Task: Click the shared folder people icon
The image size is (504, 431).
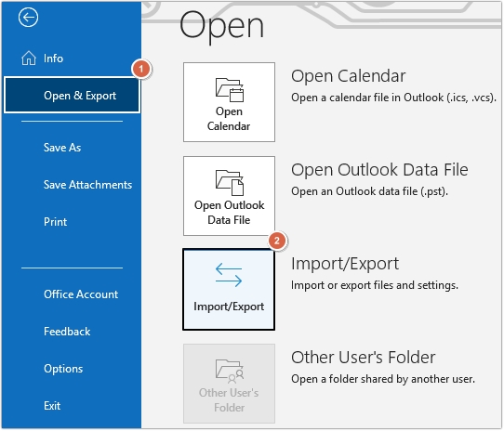Action: pos(230,372)
